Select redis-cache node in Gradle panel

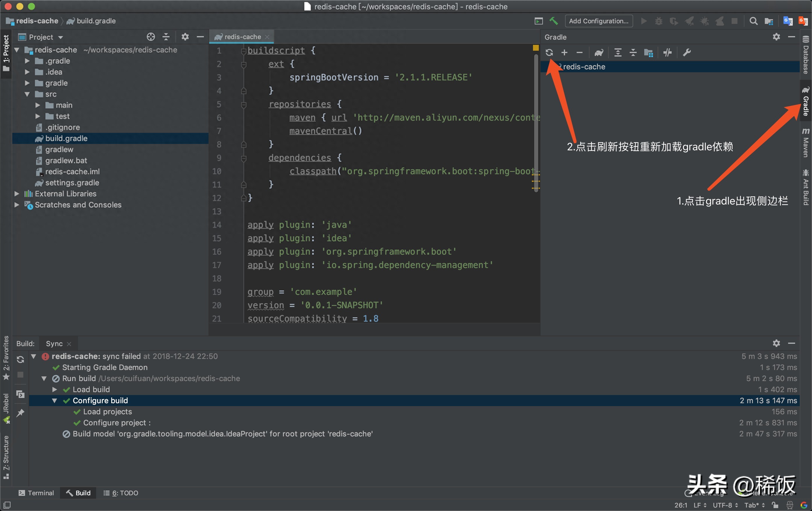pos(670,66)
